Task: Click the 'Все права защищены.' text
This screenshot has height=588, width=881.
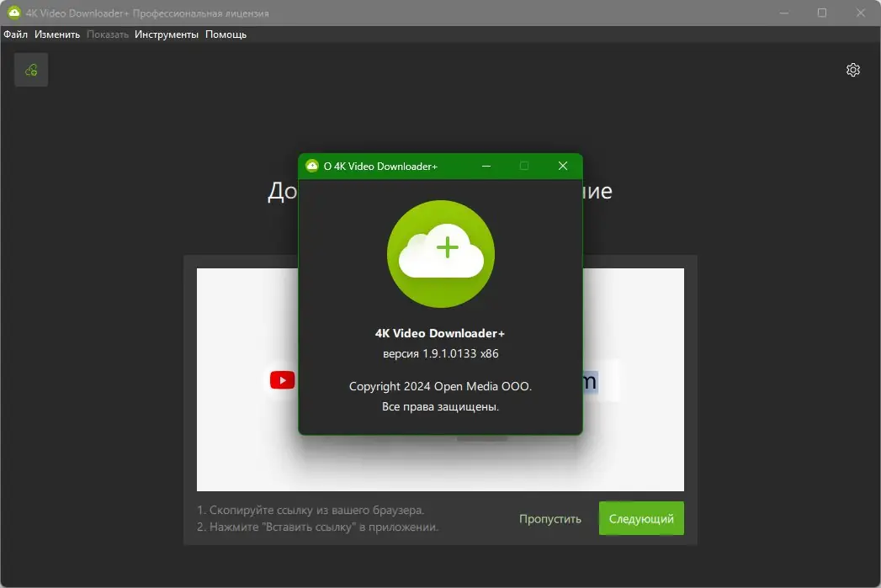Action: click(441, 406)
